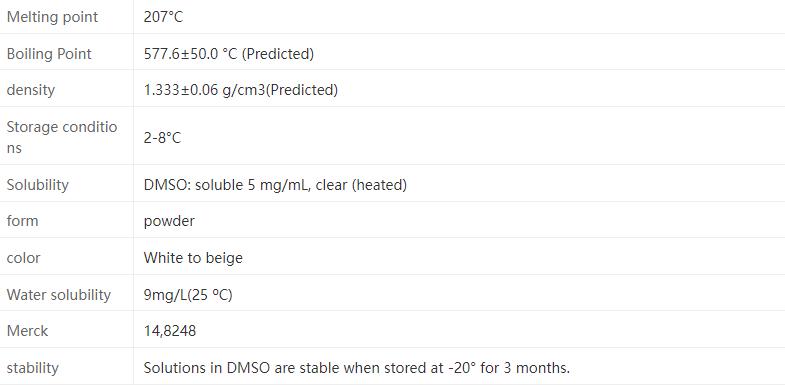
Task: Click the color row label
Action: [x=23, y=258]
